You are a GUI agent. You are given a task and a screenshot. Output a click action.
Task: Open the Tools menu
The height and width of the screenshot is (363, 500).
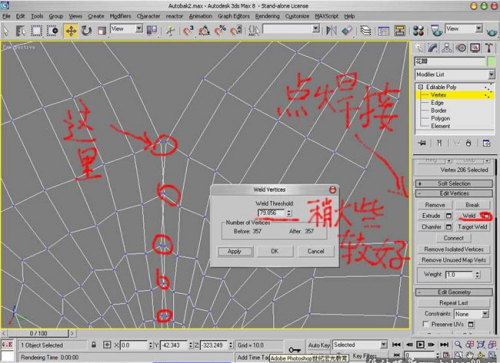tap(37, 16)
